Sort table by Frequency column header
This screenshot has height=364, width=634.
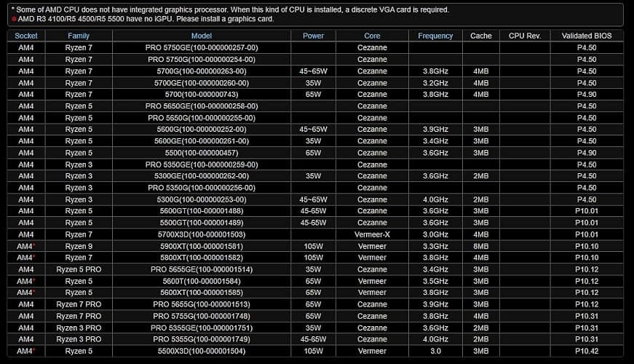[435, 36]
